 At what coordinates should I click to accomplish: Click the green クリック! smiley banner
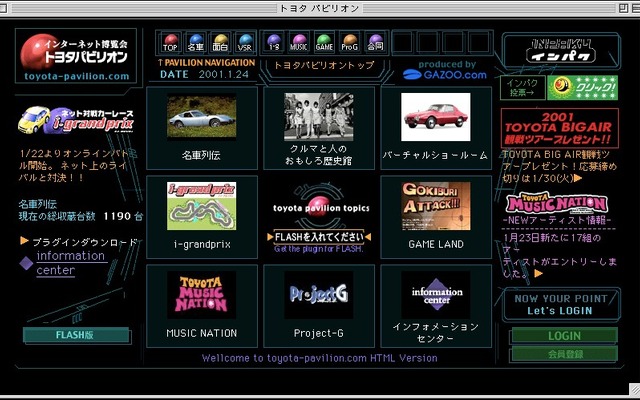click(x=582, y=87)
